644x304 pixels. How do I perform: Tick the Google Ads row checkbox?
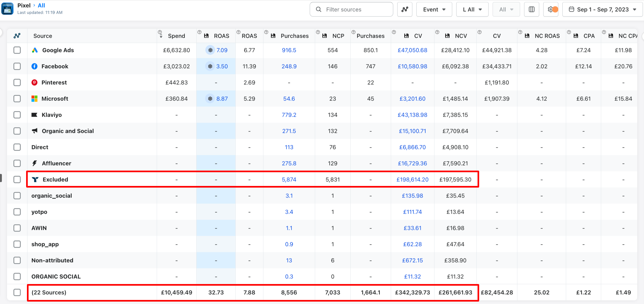pos(17,50)
